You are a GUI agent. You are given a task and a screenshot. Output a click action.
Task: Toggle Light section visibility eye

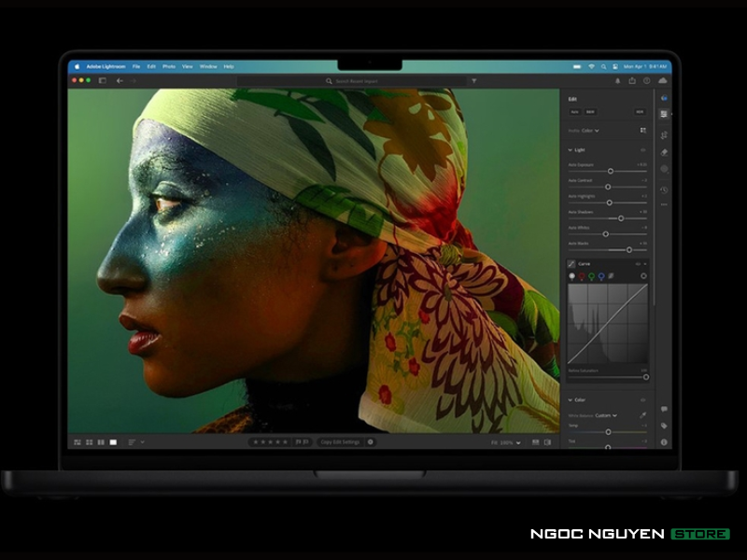click(x=642, y=149)
